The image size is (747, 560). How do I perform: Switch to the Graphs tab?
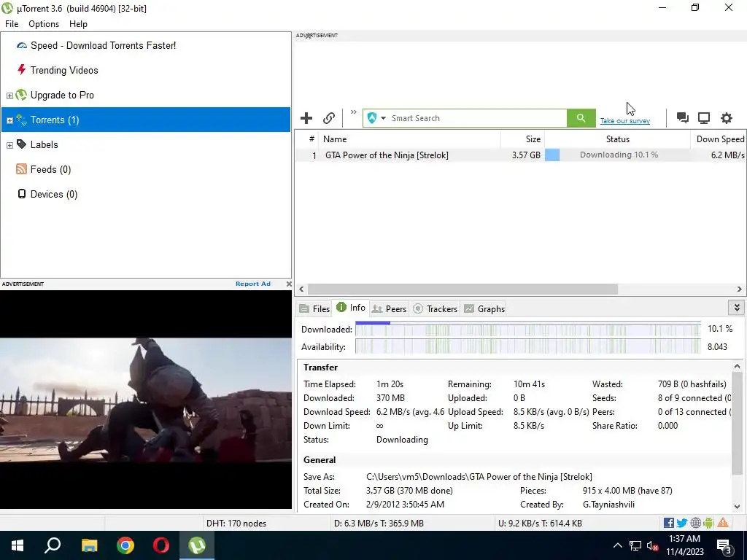point(484,308)
